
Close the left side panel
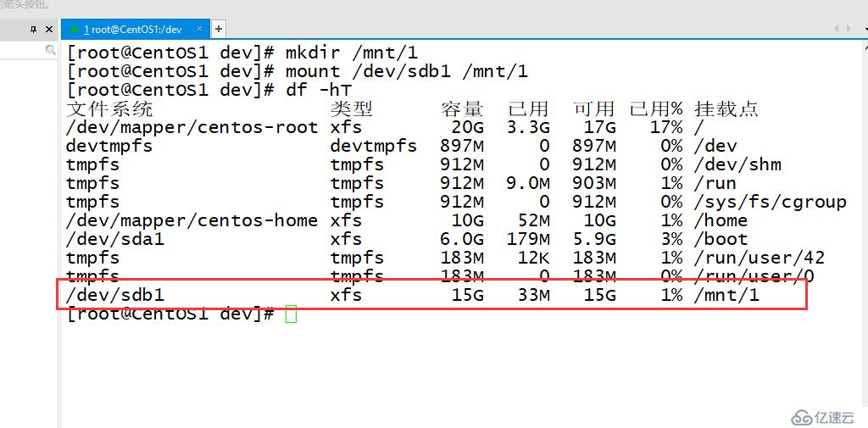pyautogui.click(x=49, y=30)
